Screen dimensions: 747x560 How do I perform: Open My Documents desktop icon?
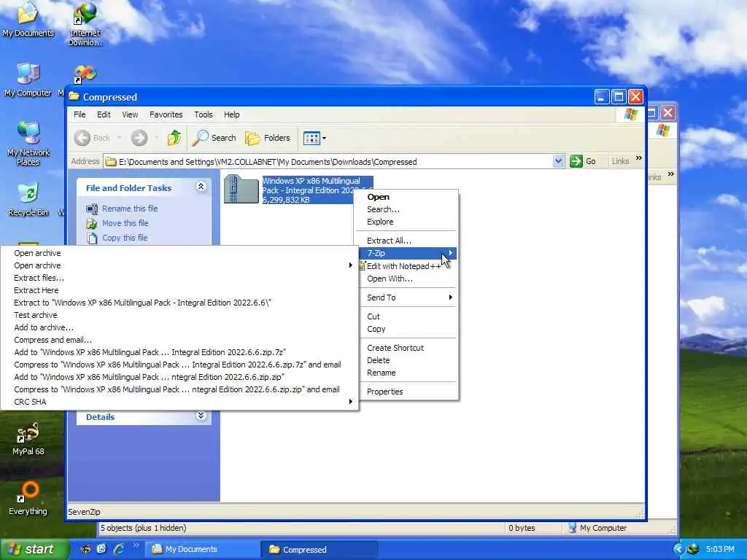pyautogui.click(x=28, y=20)
